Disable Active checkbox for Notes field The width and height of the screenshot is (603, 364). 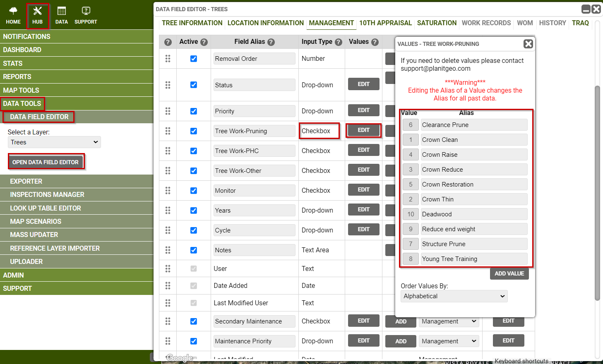coord(194,250)
